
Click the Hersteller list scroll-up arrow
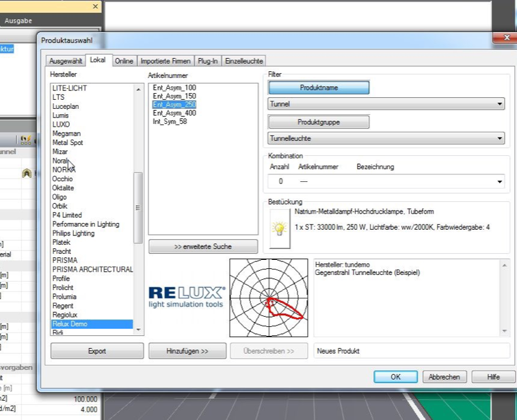138,90
